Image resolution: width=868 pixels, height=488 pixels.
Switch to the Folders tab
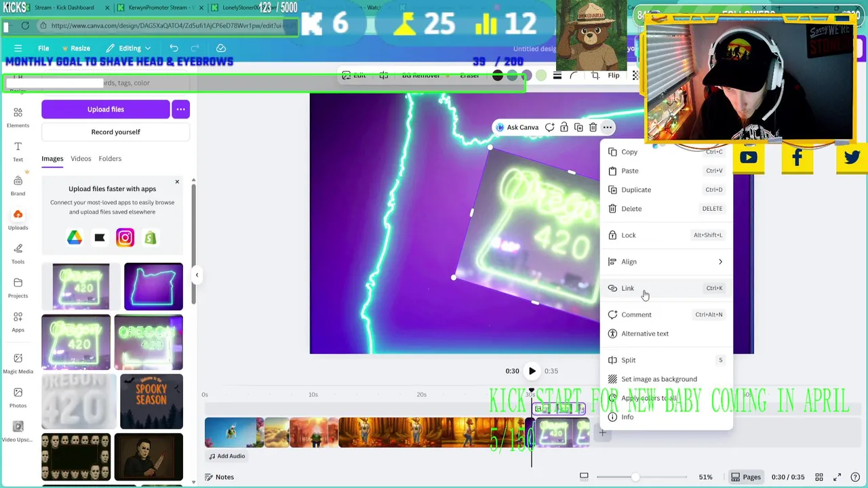tap(110, 159)
